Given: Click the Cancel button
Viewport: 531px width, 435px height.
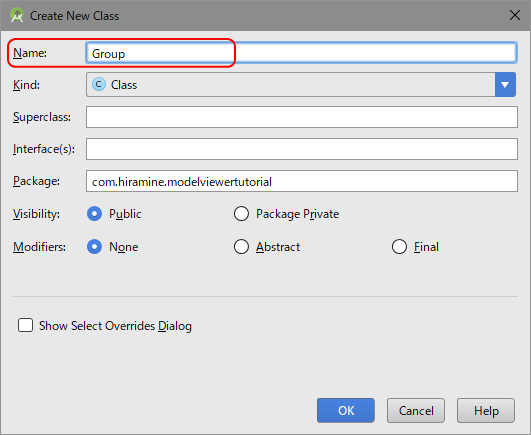Looking at the screenshot, I should click(416, 410).
